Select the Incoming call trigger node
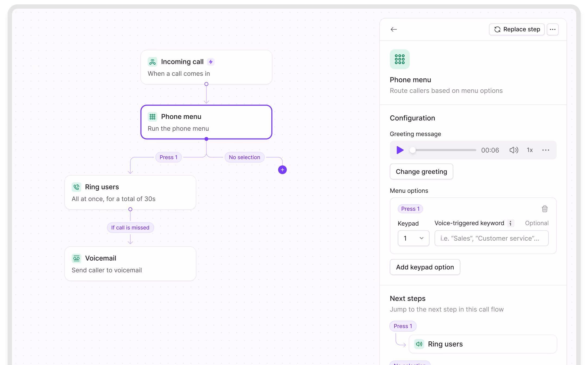This screenshot has height=365, width=588. coord(206,67)
